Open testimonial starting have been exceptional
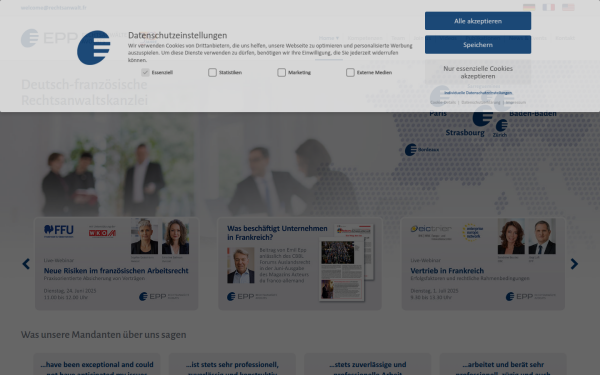Screen dimensions: 600x375 (x=97, y=364)
